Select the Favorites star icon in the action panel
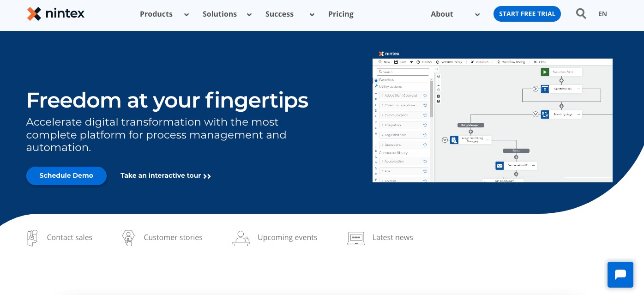The height and width of the screenshot is (295, 644). pyautogui.click(x=376, y=80)
